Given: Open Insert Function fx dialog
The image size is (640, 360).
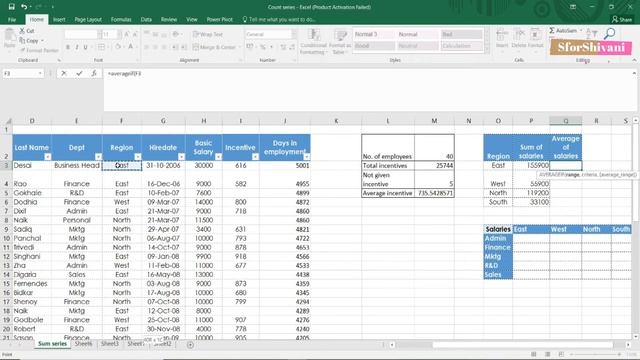Looking at the screenshot, I should point(94,73).
